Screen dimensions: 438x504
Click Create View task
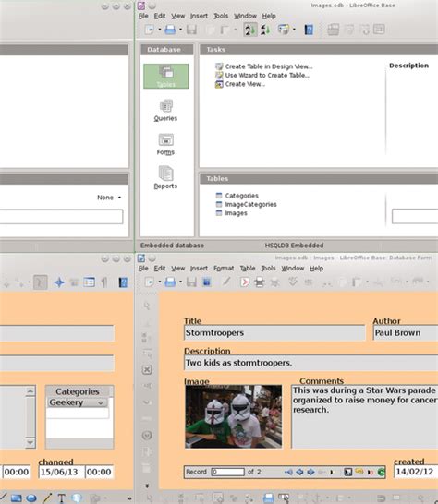[x=245, y=84]
